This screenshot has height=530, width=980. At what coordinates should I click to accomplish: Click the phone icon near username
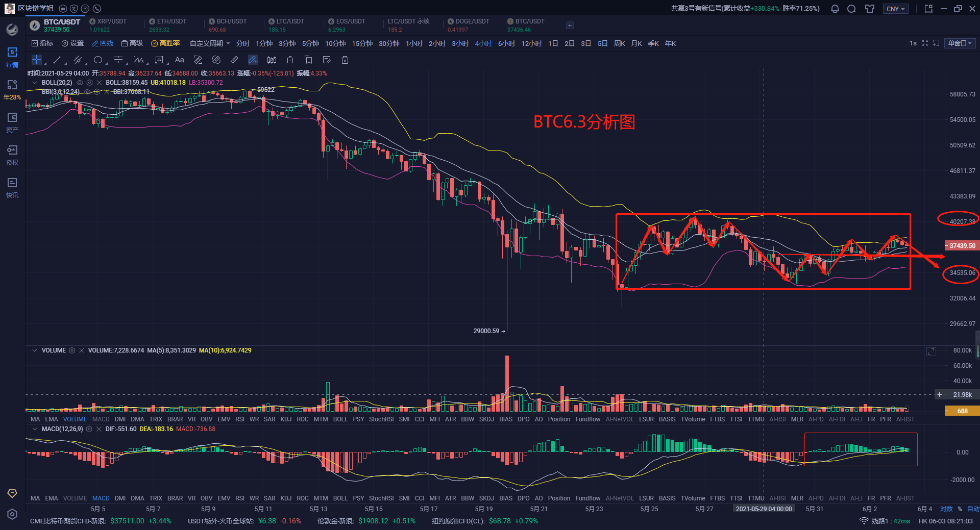point(97,9)
